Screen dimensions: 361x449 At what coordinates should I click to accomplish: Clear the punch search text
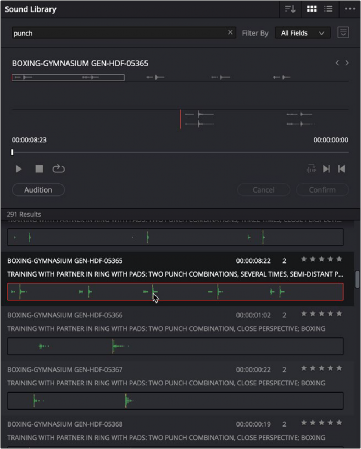point(230,32)
